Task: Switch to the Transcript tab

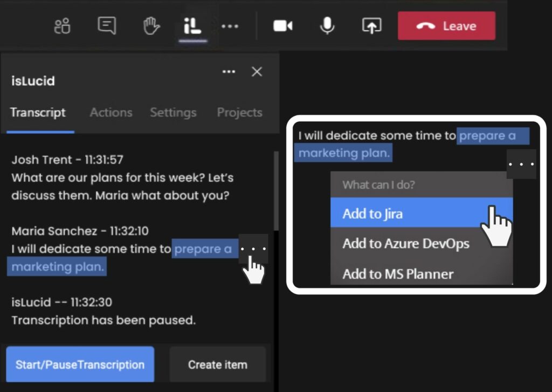Action: (38, 112)
